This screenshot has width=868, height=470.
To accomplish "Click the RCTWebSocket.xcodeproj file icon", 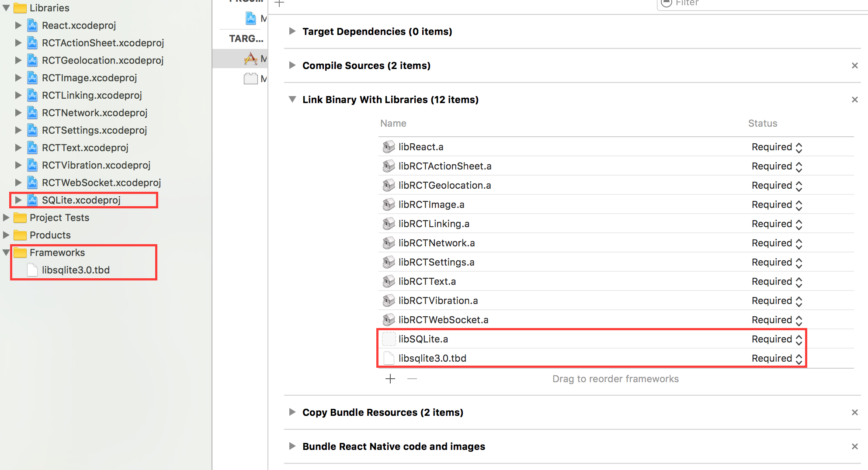I will pos(32,183).
